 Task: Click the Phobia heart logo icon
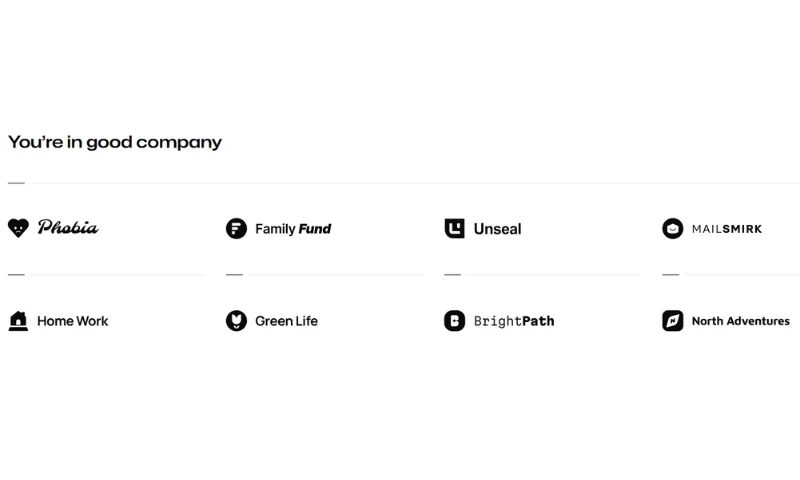coord(18,228)
